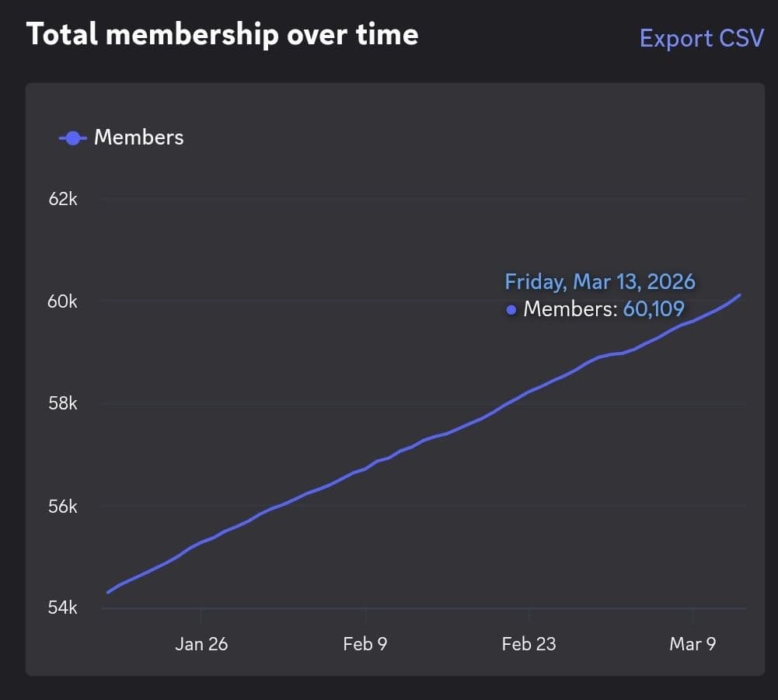Click the line's leftmost starting point

pos(108,592)
